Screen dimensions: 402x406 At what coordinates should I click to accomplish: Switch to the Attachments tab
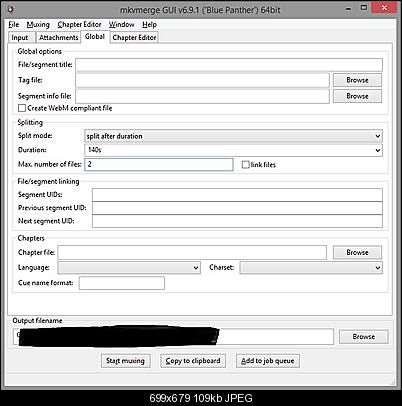[x=59, y=37]
